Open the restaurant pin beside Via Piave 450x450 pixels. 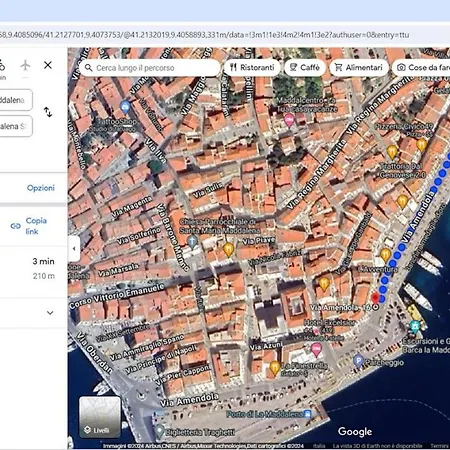(x=228, y=250)
